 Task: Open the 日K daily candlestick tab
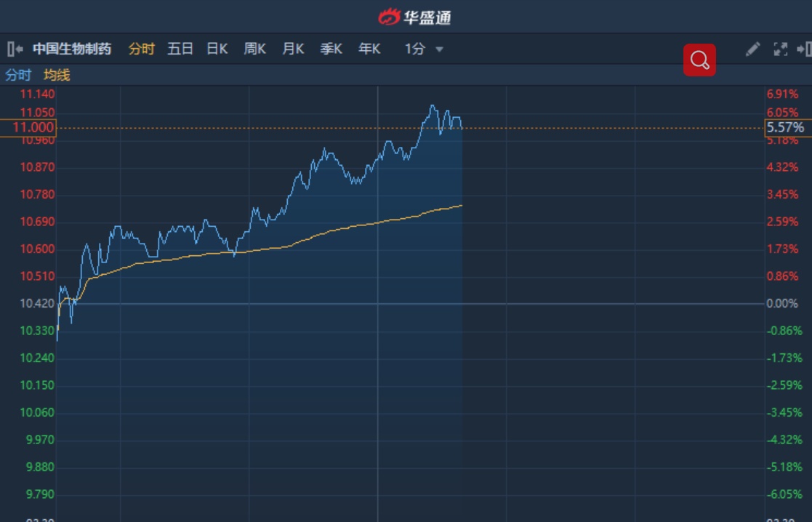pyautogui.click(x=217, y=49)
